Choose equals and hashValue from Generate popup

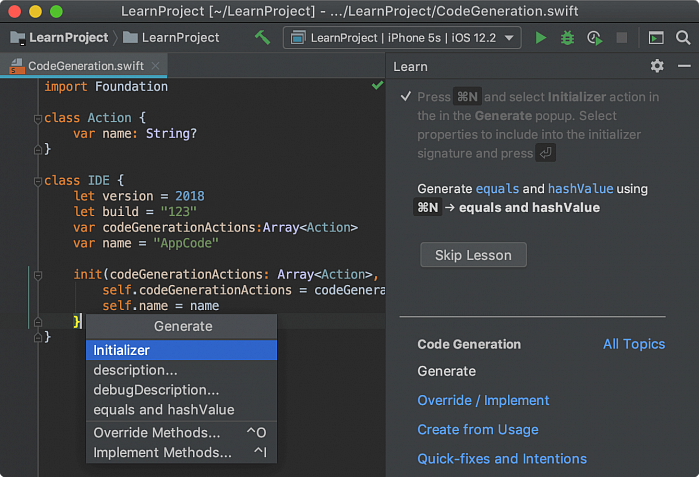click(x=164, y=410)
